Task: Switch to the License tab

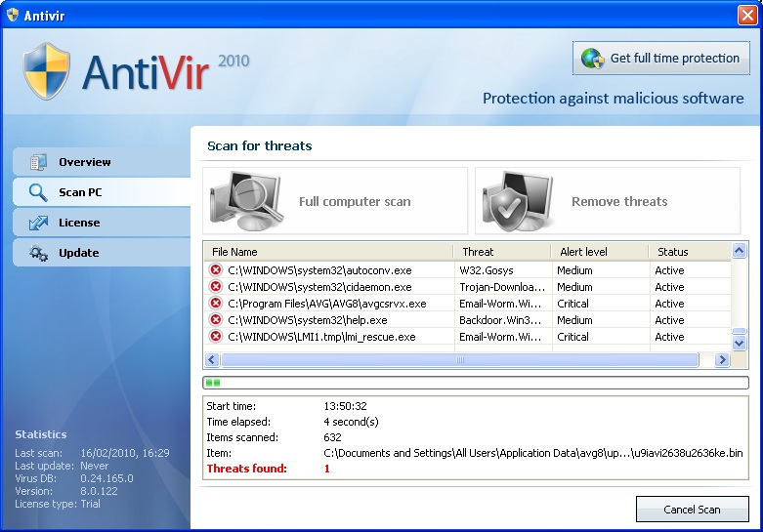Action: [102, 223]
